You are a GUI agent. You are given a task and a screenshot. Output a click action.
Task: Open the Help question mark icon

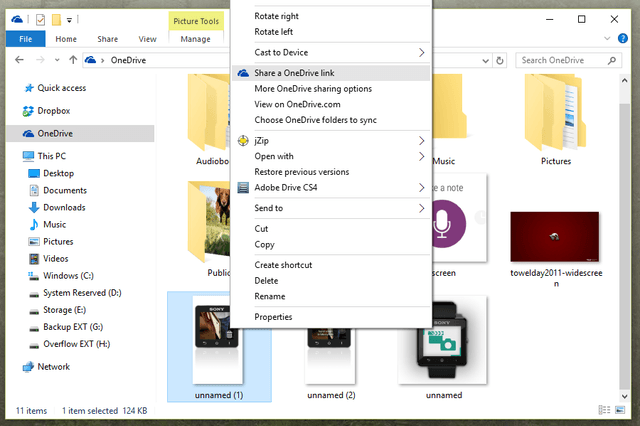pyautogui.click(x=623, y=38)
